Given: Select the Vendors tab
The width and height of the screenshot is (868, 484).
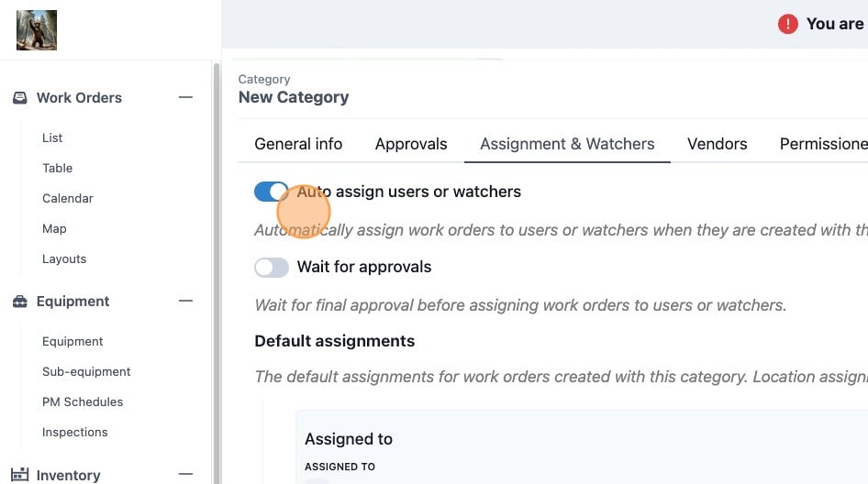Looking at the screenshot, I should point(717,144).
